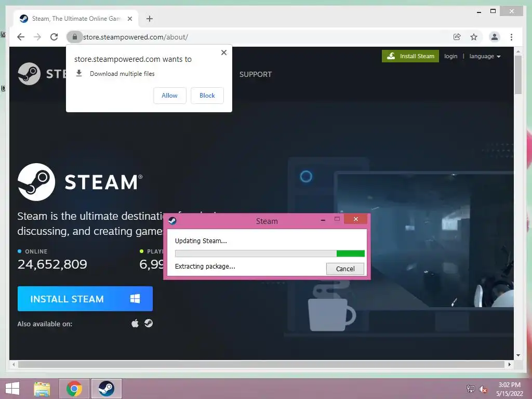This screenshot has width=532, height=399.
Task: Minimize the Chrome window
Action: click(x=479, y=11)
